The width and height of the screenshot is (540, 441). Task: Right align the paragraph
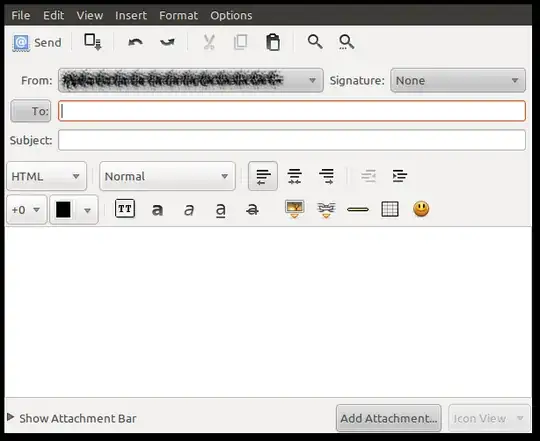pos(326,176)
